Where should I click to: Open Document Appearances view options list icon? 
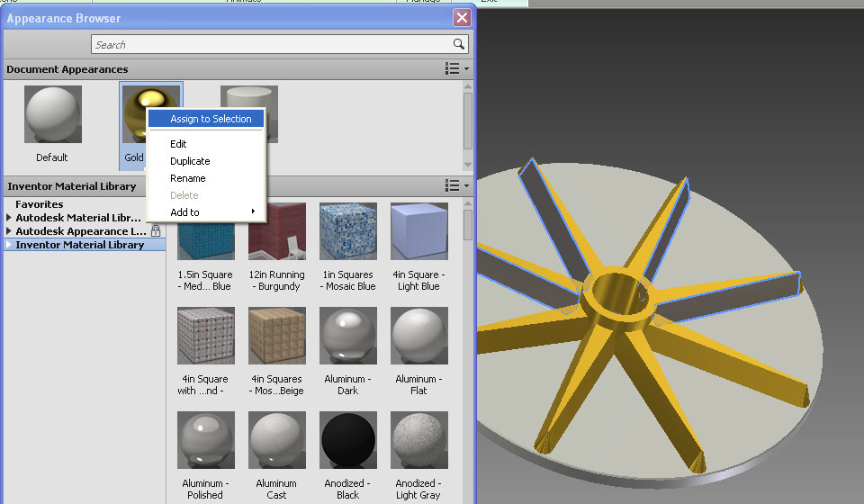click(457, 69)
